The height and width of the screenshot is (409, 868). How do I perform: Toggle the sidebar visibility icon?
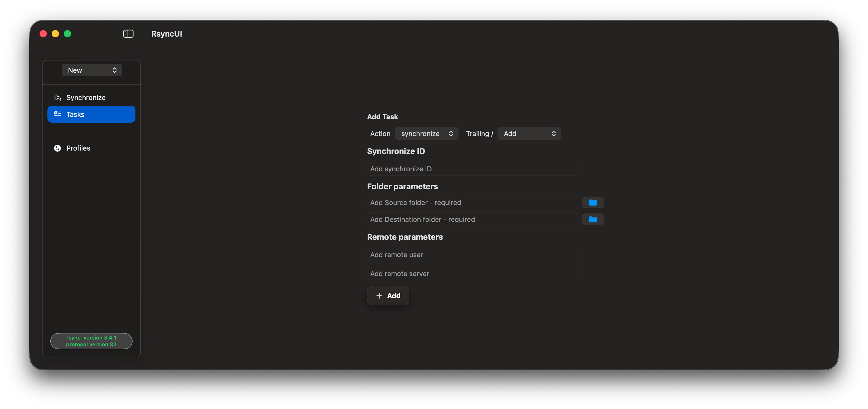pyautogui.click(x=128, y=34)
